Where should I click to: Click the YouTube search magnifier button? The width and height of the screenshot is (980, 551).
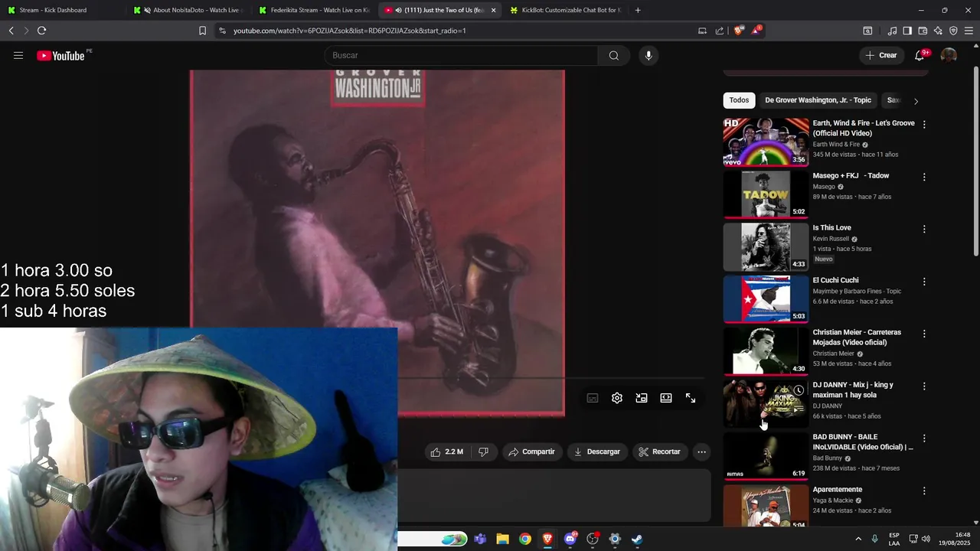click(614, 55)
